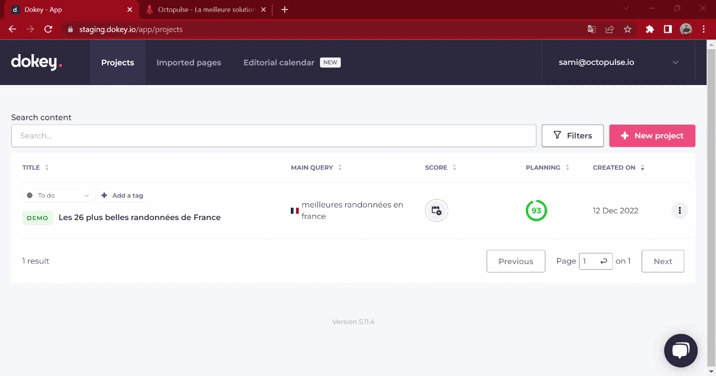The height and width of the screenshot is (376, 716).
Task: Click the dokey logo
Action: [37, 62]
